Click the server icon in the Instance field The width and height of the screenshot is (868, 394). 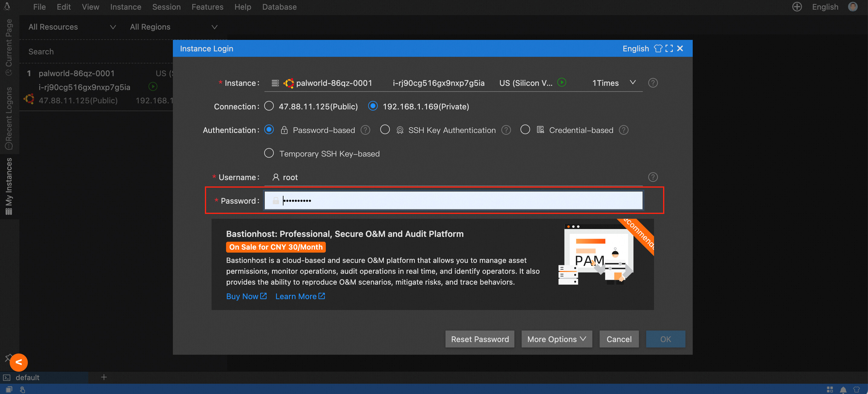pyautogui.click(x=275, y=83)
